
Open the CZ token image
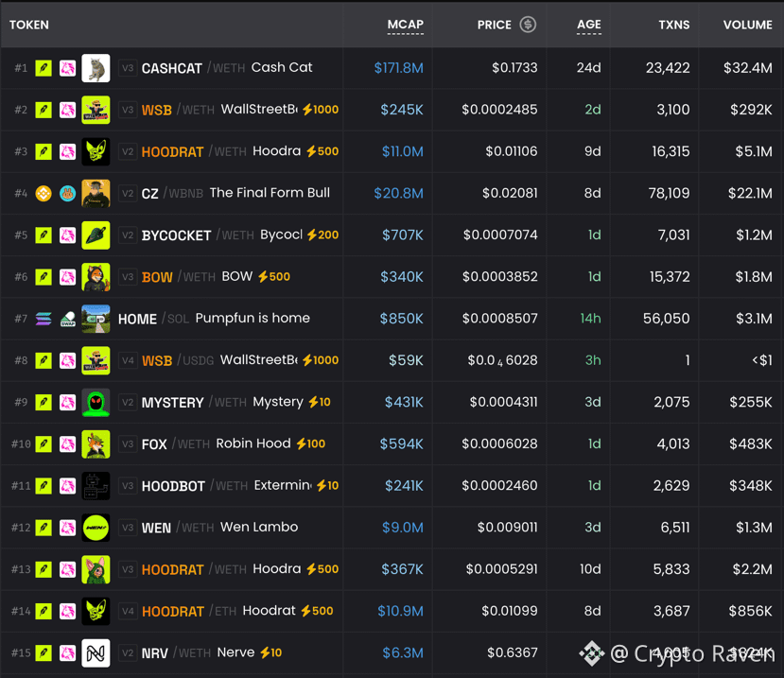pyautogui.click(x=96, y=193)
